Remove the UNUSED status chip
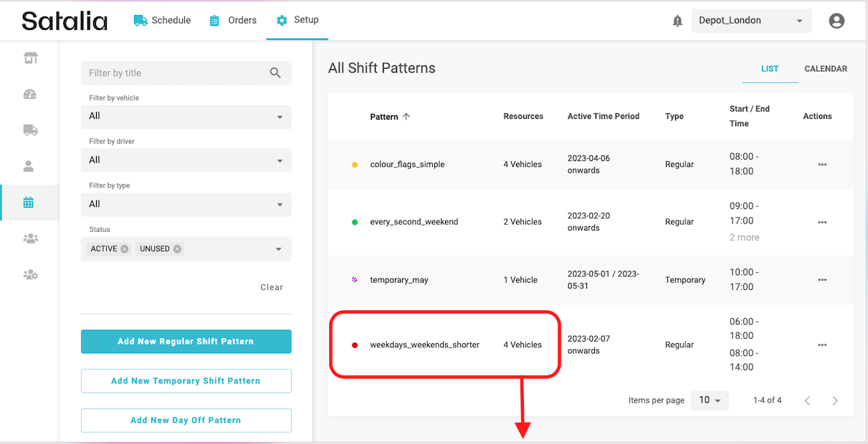This screenshot has height=444, width=868. pyautogui.click(x=177, y=249)
